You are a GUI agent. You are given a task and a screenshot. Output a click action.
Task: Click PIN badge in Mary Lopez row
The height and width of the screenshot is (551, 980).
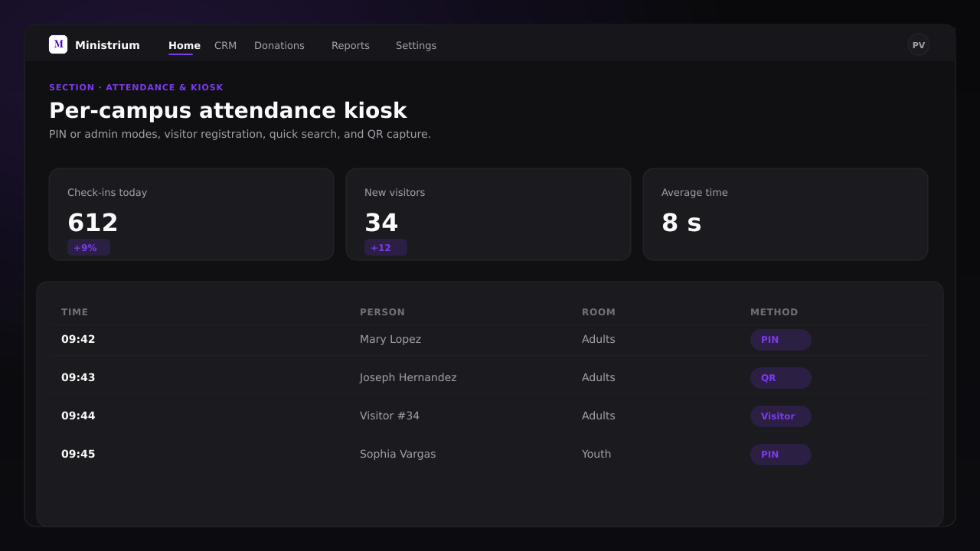pos(781,340)
